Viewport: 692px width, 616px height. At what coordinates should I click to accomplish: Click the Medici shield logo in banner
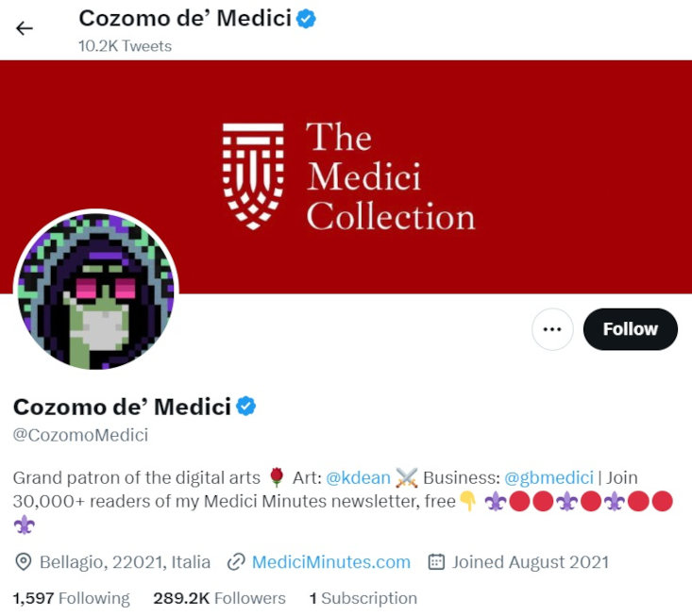pyautogui.click(x=253, y=175)
